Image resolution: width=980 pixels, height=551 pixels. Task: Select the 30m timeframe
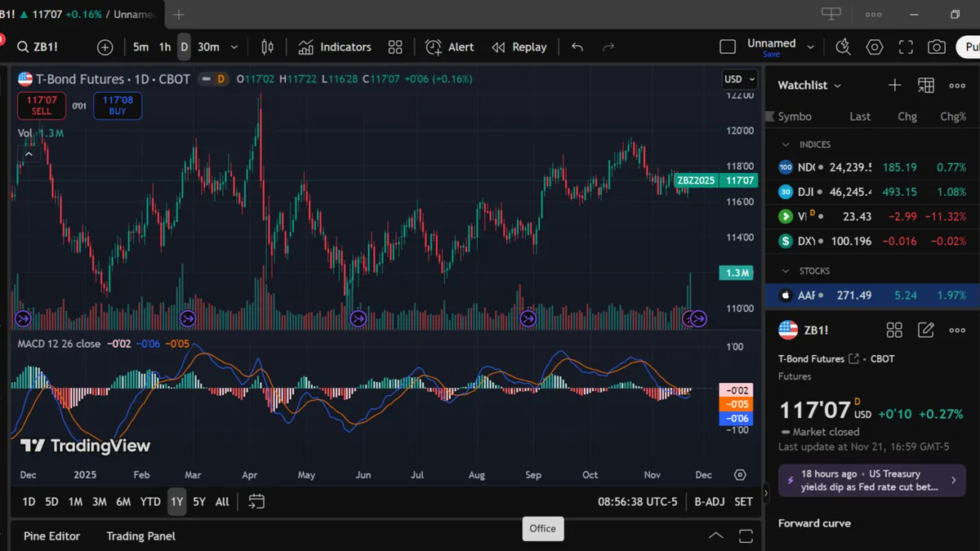point(209,47)
